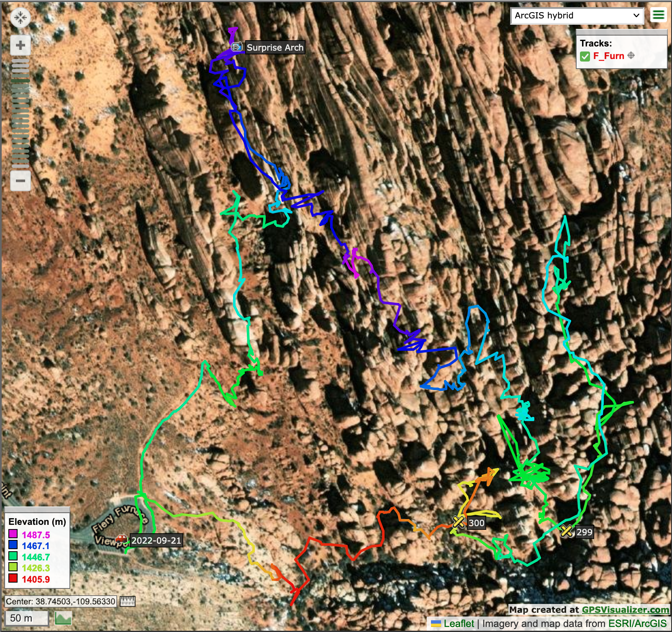Select the waypoint 299 cross marker
Viewport: 672px width, 632px height.
coord(567,531)
